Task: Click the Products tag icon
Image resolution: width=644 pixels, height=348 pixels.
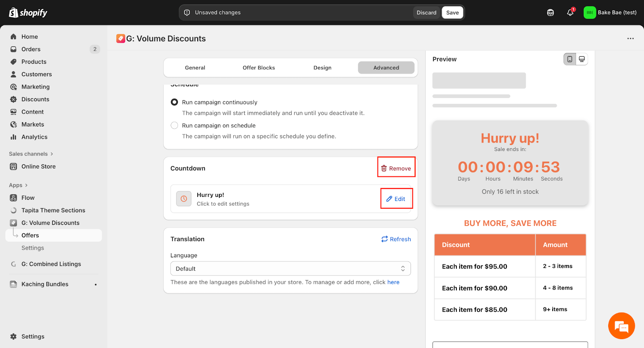Action: [x=14, y=62]
